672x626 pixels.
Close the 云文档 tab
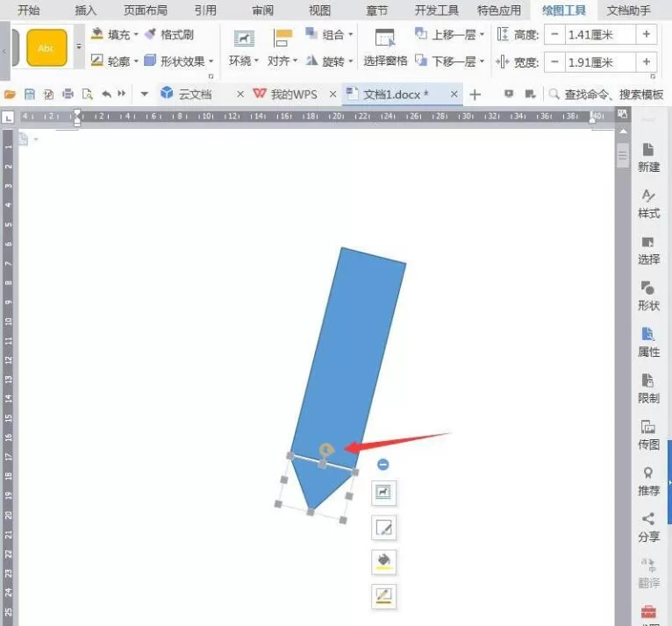[240, 94]
